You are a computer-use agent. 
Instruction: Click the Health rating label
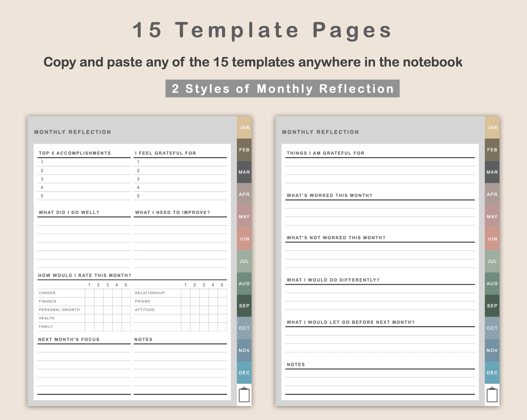[47, 318]
